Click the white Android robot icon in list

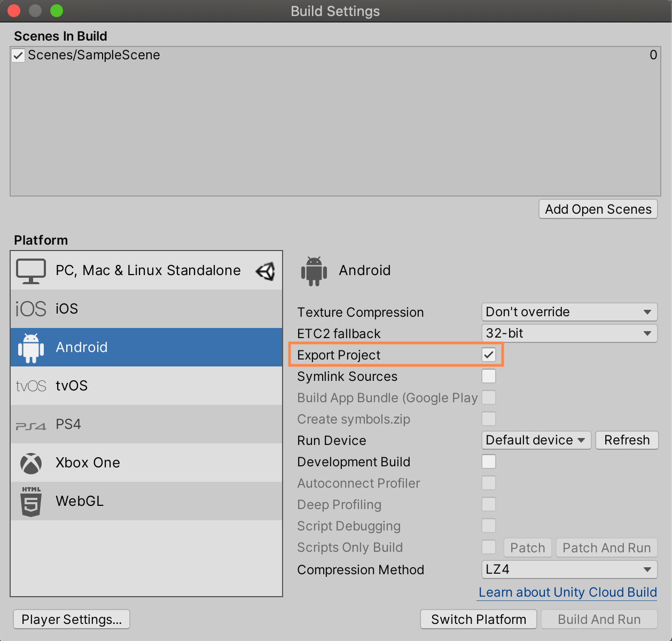(31, 348)
